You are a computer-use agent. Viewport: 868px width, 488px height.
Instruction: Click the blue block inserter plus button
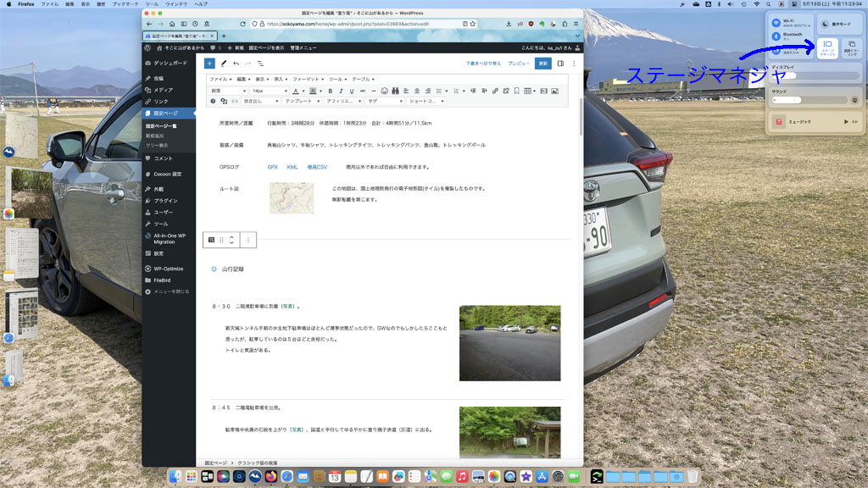click(x=209, y=63)
